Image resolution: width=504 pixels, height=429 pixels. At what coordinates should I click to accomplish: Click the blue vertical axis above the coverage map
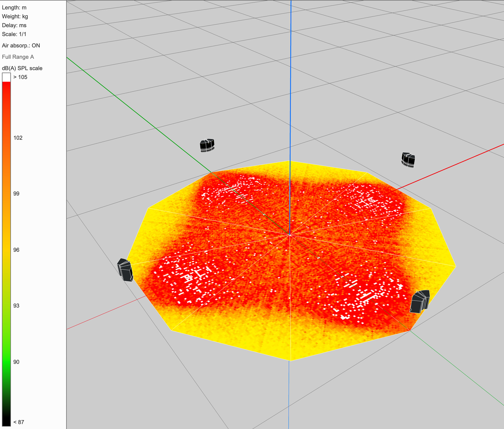tap(291, 79)
